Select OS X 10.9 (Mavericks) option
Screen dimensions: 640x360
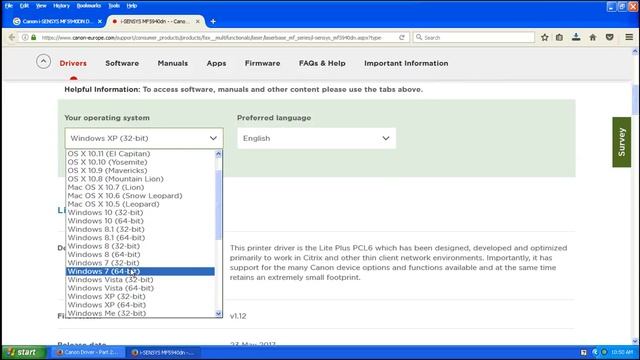click(140, 170)
